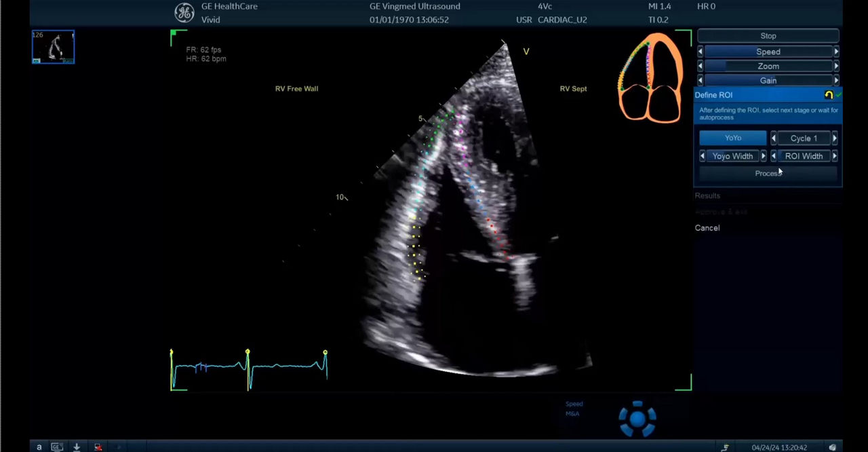Click Cancel to exit analysis
Viewport: 868px width, 452px height.
[707, 228]
